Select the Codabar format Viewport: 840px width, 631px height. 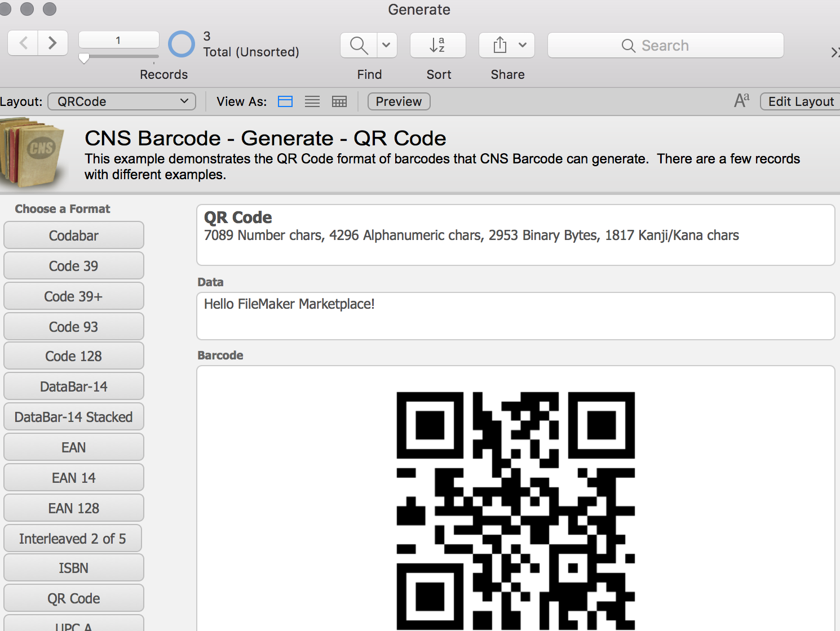[74, 235]
